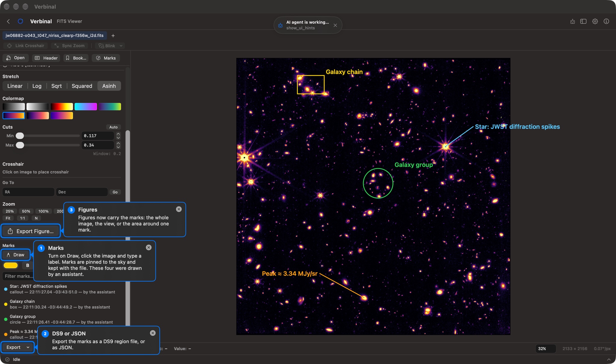616x364 pixels.
Task: Click the Fit zoom button
Action: click(x=8, y=218)
